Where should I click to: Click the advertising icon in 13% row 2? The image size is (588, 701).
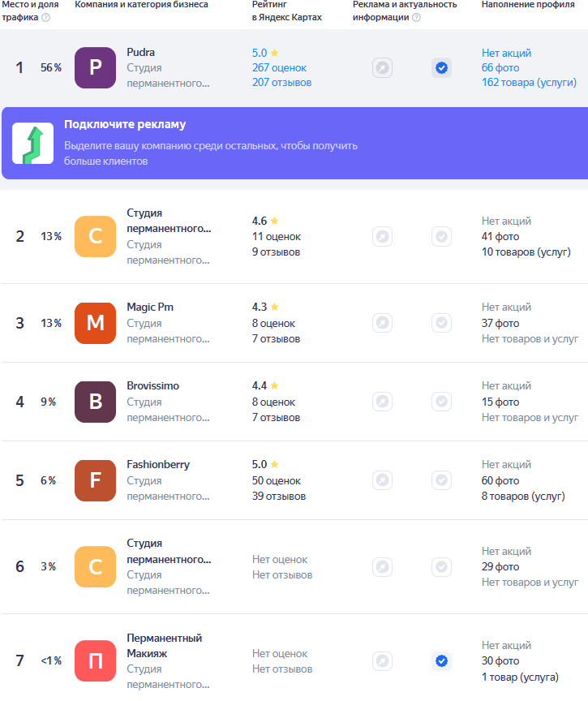[x=383, y=236]
